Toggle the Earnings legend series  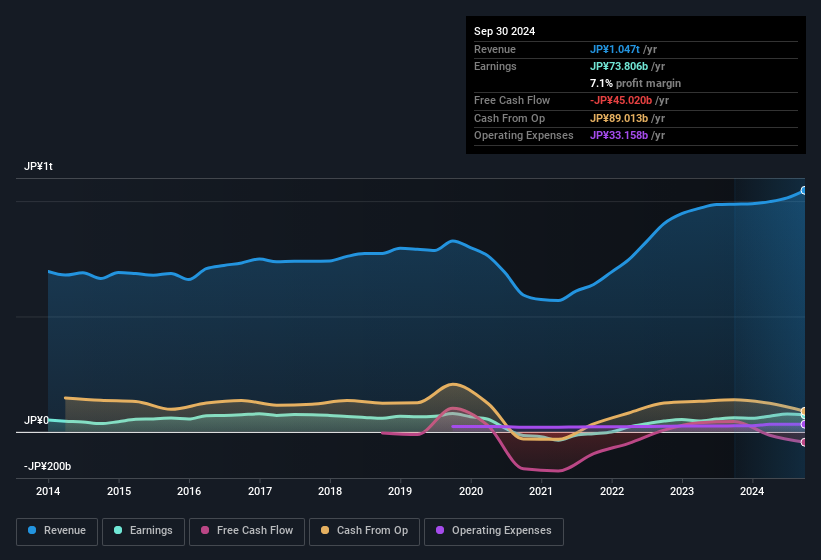(x=144, y=531)
